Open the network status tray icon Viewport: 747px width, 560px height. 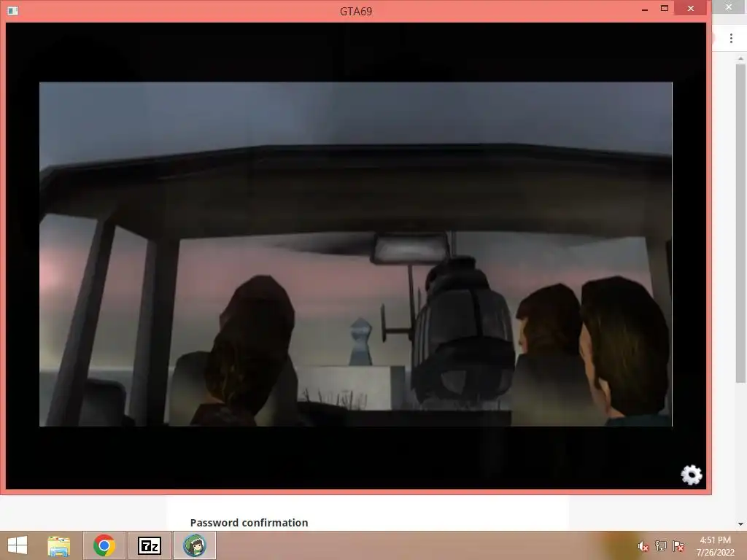661,546
